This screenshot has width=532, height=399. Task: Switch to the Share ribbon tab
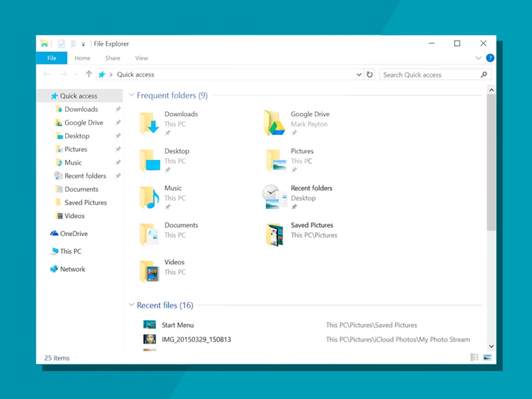pyautogui.click(x=113, y=58)
